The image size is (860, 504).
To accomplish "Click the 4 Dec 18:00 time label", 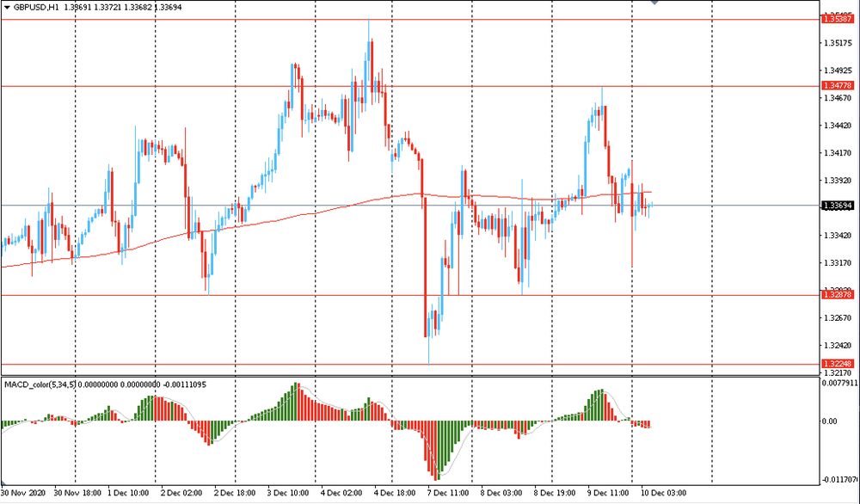I will coord(395,493).
